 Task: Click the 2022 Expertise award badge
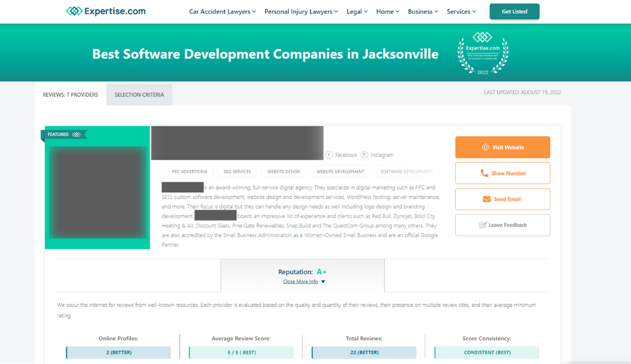(x=483, y=54)
